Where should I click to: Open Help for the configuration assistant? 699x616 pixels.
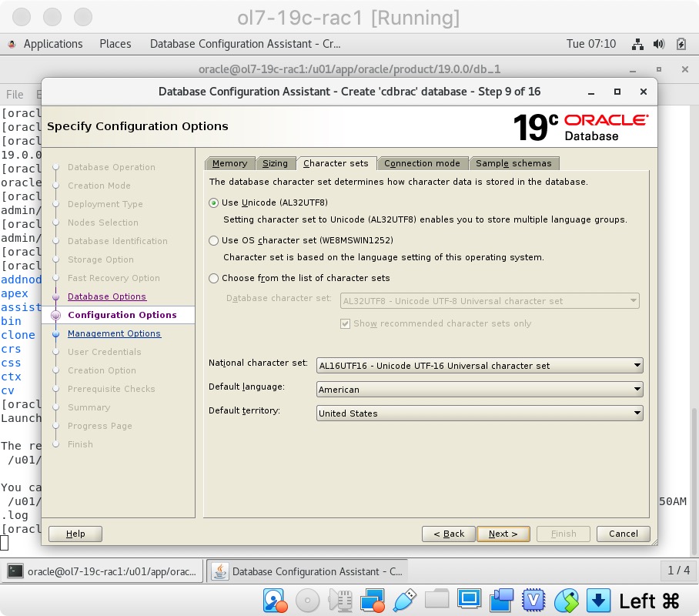75,534
